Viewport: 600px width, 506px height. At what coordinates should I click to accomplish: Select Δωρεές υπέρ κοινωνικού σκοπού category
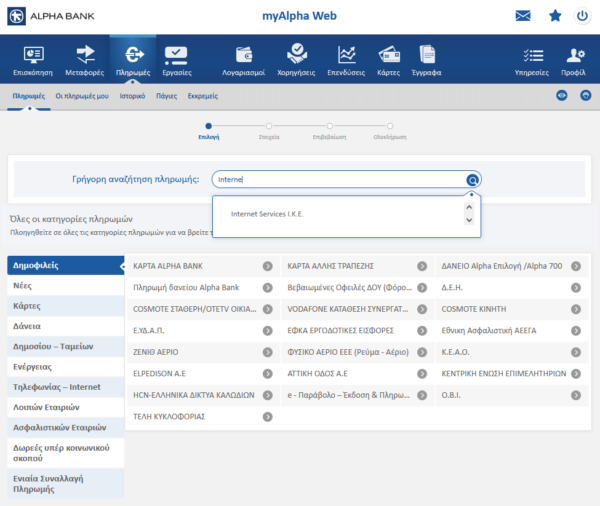point(66,453)
